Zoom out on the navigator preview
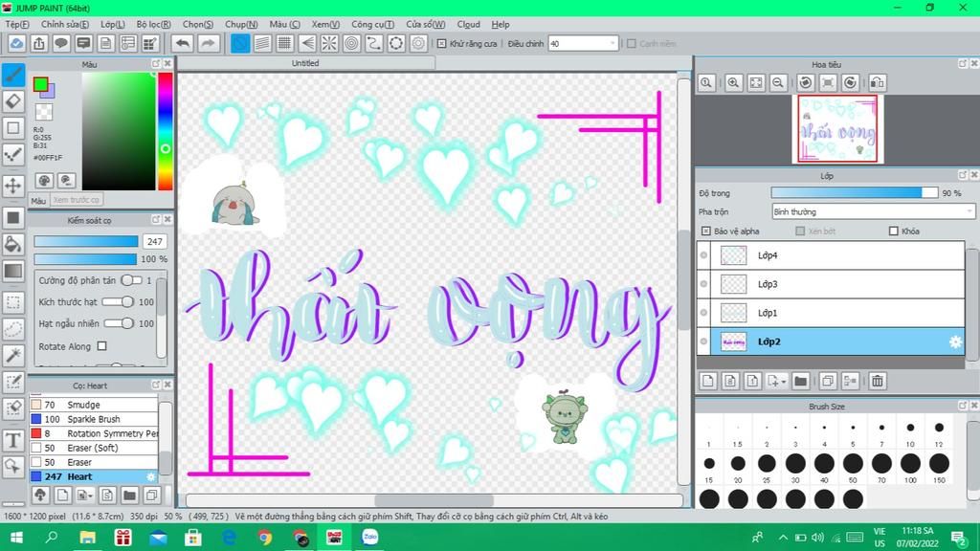 [778, 82]
